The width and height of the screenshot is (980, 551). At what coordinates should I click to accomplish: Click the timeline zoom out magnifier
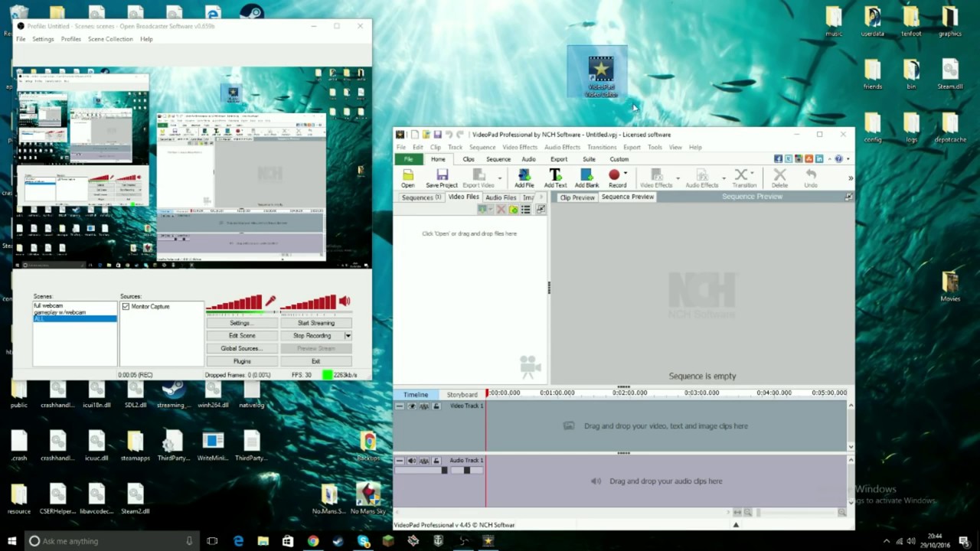[748, 512]
